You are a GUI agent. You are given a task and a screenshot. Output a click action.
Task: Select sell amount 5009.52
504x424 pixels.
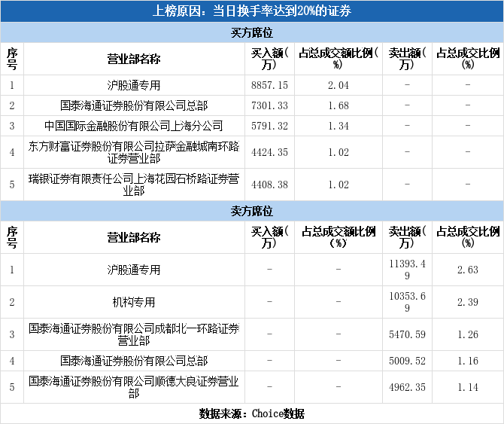coord(407,361)
